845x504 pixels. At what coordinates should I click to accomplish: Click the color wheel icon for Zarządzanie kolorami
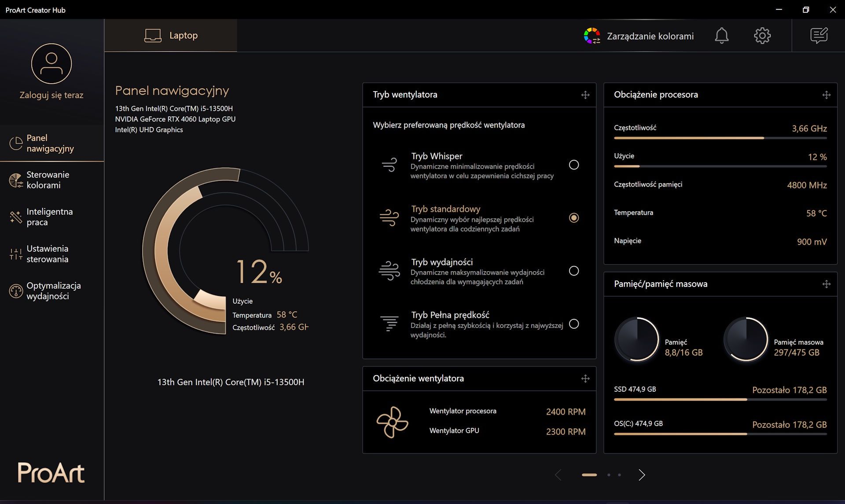592,36
